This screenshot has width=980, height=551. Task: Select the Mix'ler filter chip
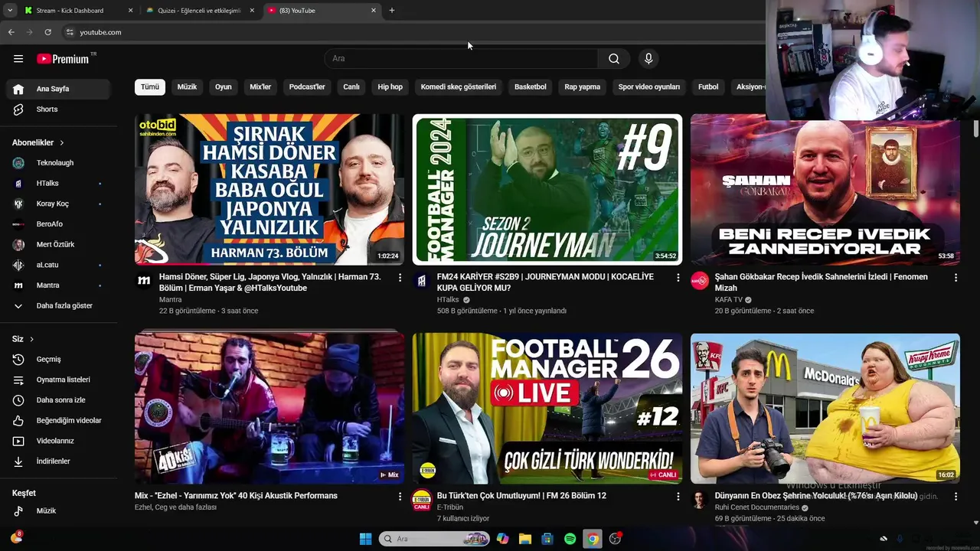click(260, 87)
